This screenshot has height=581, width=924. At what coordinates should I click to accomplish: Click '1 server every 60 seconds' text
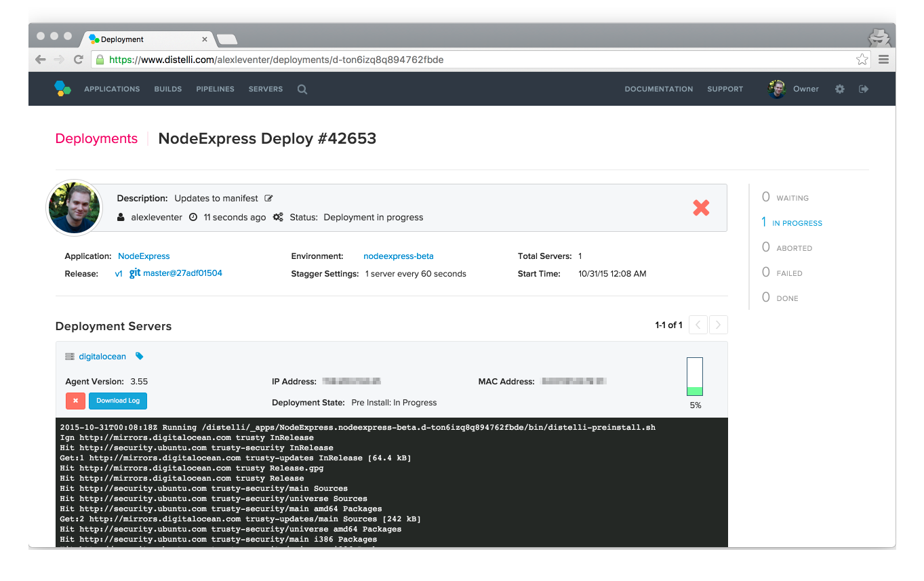click(416, 274)
